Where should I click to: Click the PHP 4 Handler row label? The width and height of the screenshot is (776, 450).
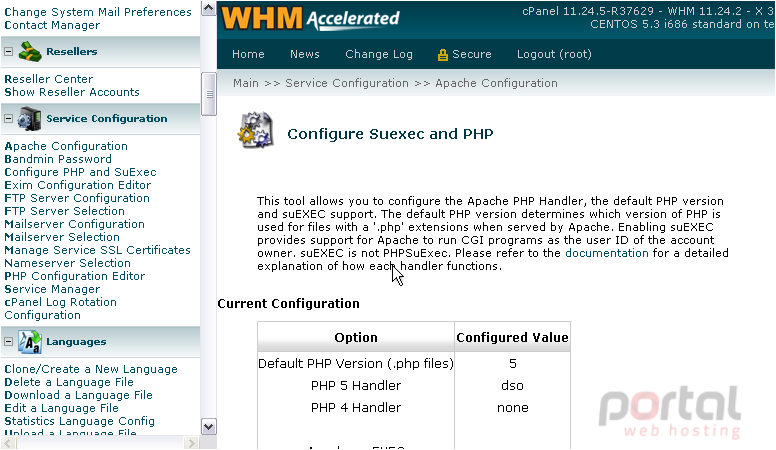[356, 408]
